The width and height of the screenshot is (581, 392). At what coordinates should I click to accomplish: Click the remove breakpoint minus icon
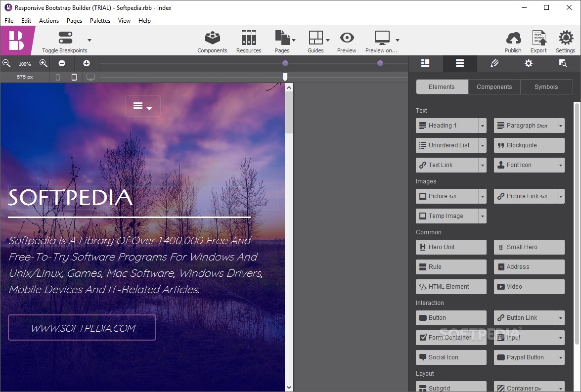pos(62,63)
